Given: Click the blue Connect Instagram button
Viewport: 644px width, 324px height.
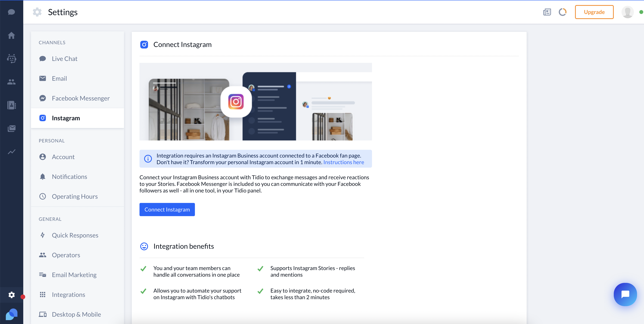Looking at the screenshot, I should point(167,210).
